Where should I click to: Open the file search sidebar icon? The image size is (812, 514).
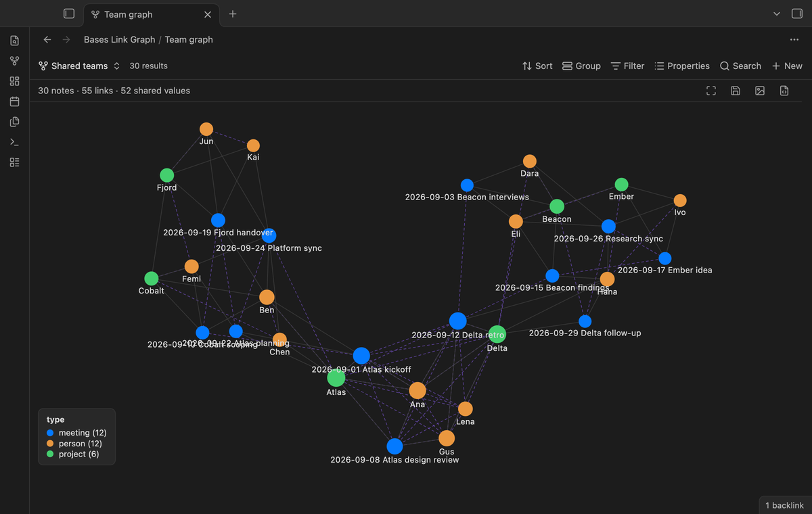point(14,41)
